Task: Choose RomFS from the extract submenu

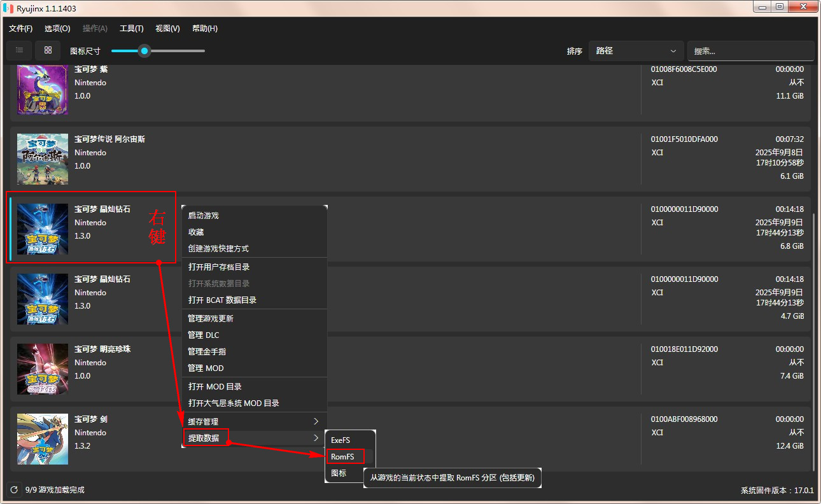Action: click(x=350, y=457)
